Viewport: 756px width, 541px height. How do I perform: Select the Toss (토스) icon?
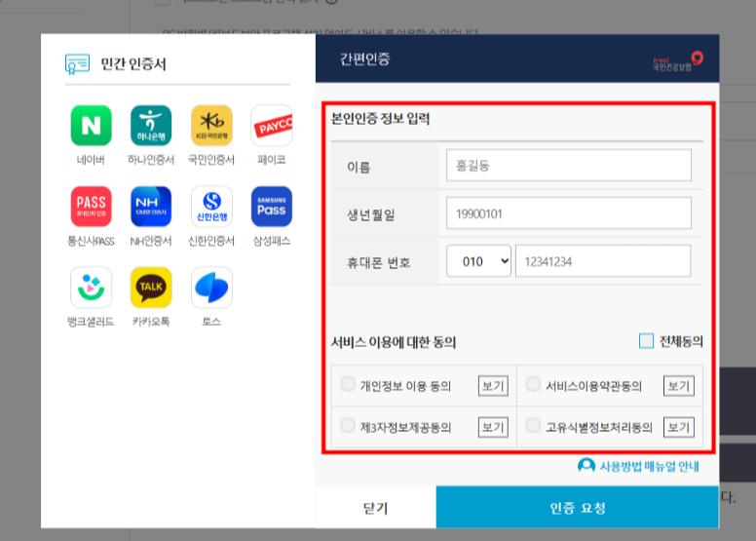point(211,288)
